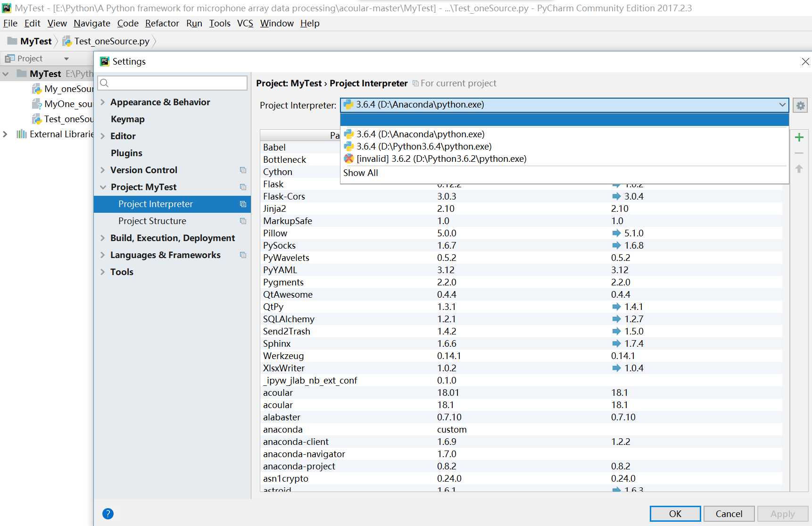This screenshot has width=812, height=526.
Task: Select the Babel package row
Action: [300, 147]
